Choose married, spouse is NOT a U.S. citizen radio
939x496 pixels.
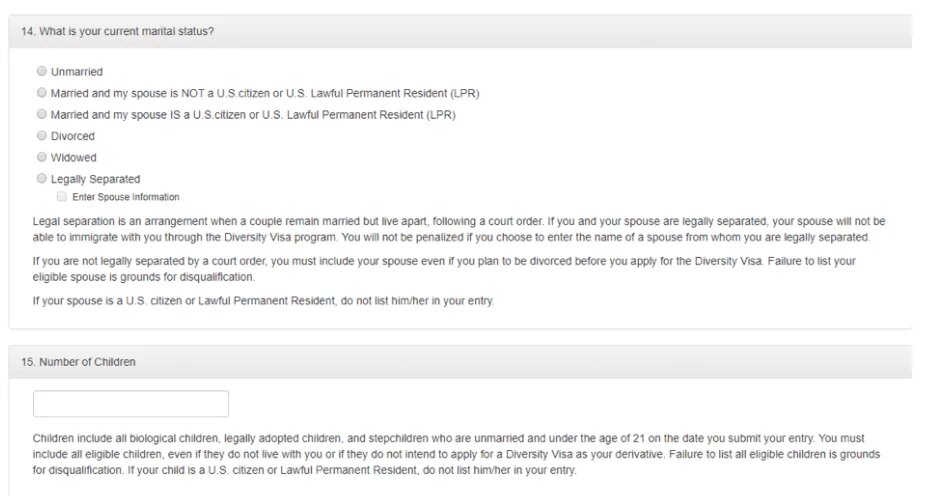click(41, 93)
